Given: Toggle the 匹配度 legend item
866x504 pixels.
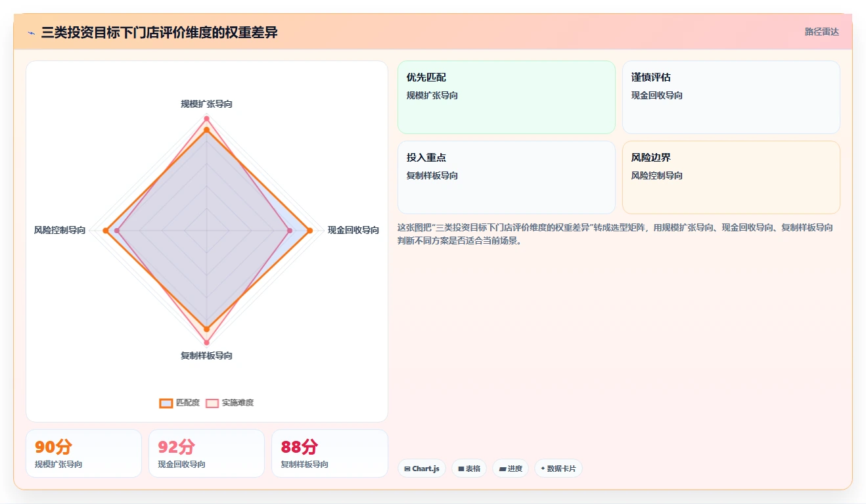Looking at the screenshot, I should coord(179,403).
